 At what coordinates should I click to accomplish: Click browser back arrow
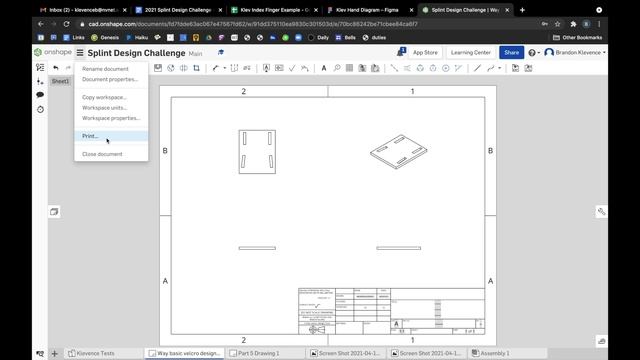click(41, 24)
